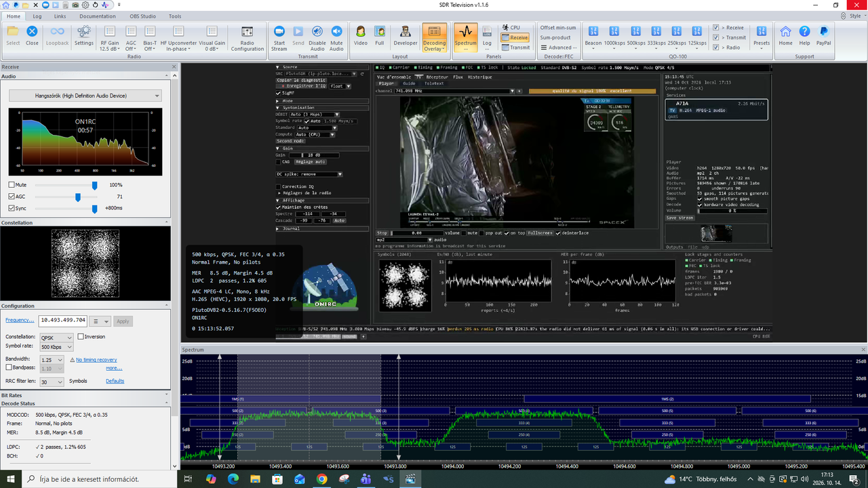Open the Documentation ribbon tab
The width and height of the screenshot is (868, 488).
pos(97,16)
